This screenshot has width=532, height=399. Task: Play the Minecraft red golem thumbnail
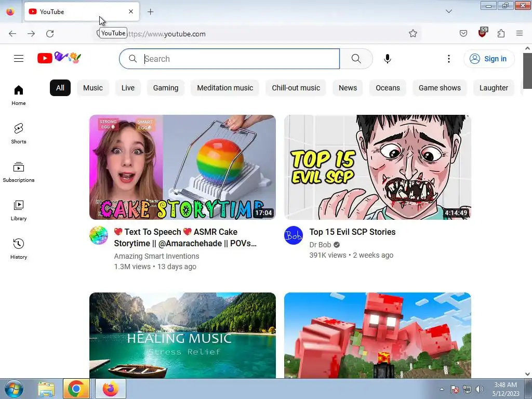[x=378, y=335]
